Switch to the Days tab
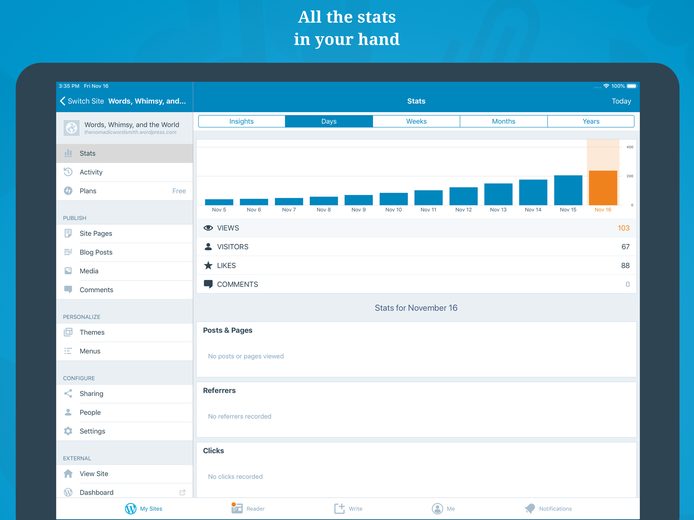This screenshot has height=520, width=694. pyautogui.click(x=329, y=121)
